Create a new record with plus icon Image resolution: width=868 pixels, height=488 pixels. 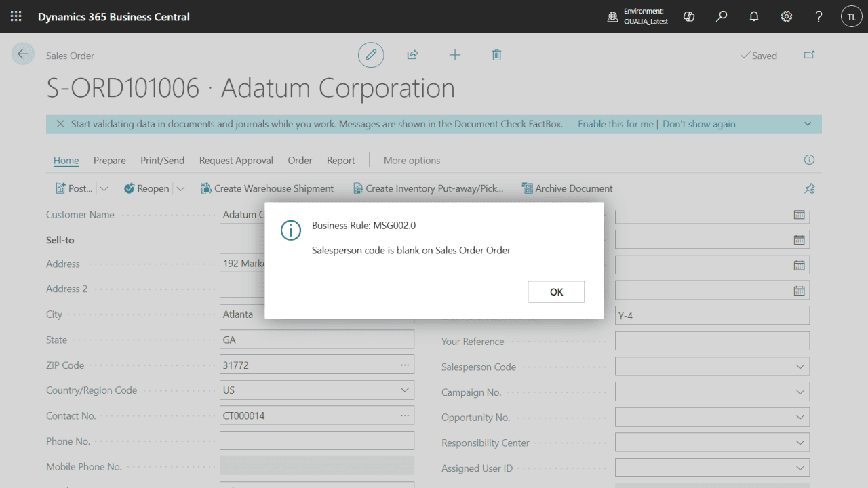[455, 55]
